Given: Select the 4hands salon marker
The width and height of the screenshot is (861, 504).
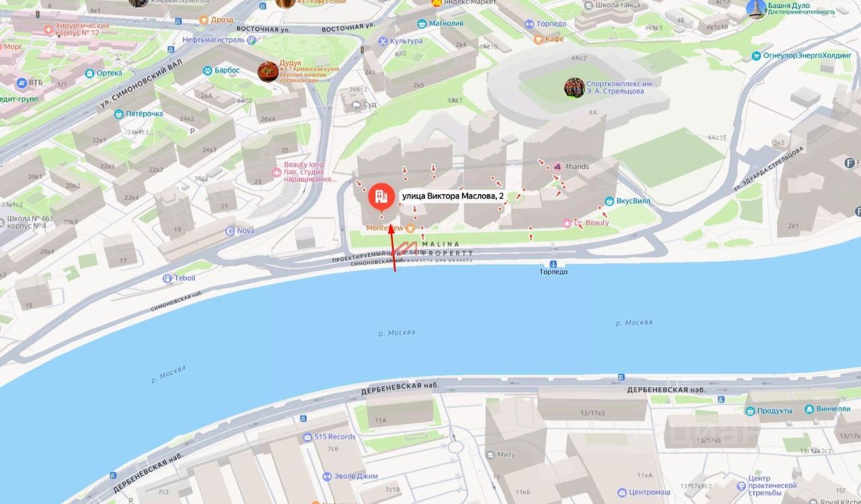Looking at the screenshot, I should click(557, 166).
